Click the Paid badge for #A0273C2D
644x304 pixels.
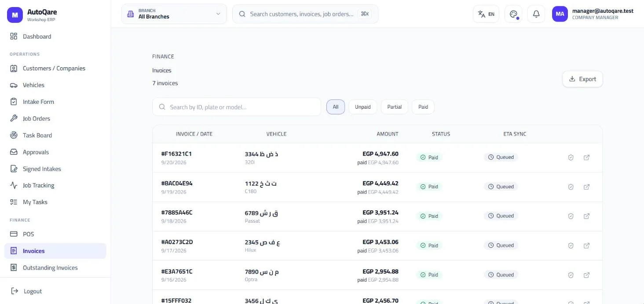click(429, 245)
